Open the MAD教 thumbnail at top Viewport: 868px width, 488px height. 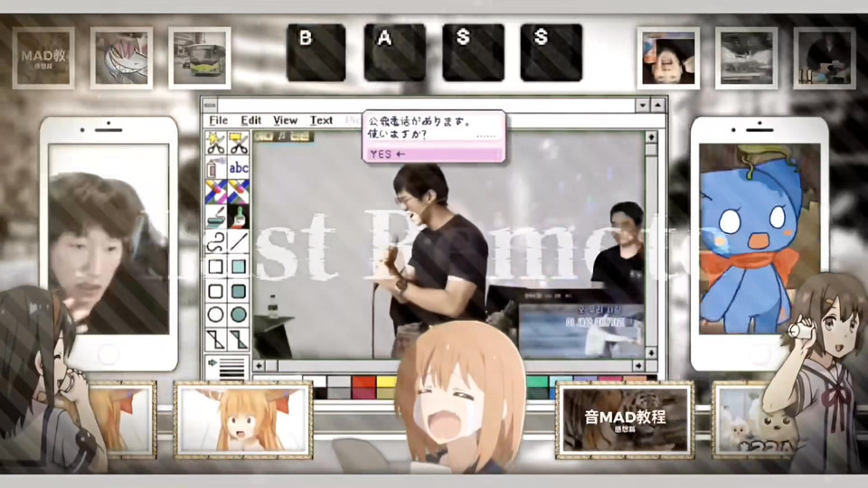pyautogui.click(x=43, y=58)
